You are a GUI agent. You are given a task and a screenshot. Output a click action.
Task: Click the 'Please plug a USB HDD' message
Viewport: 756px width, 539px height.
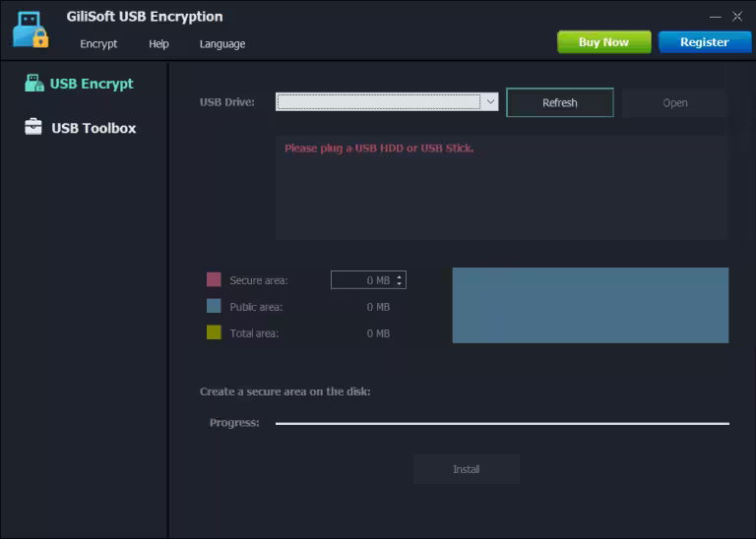point(379,149)
